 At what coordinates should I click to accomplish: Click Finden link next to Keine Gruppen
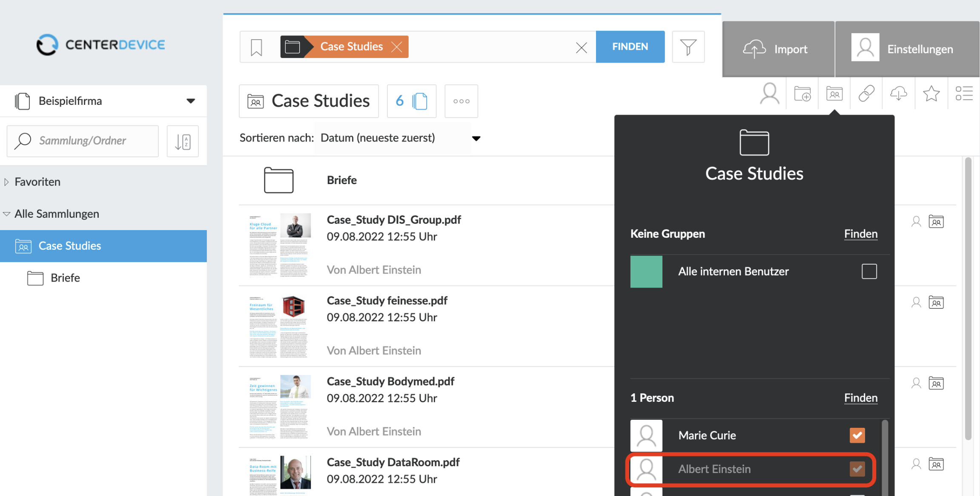click(861, 234)
